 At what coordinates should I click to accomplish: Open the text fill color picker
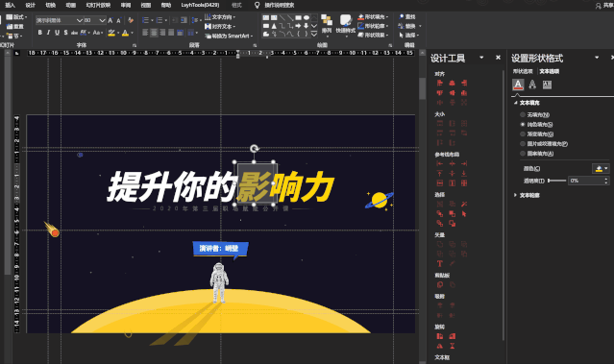pyautogui.click(x=601, y=169)
